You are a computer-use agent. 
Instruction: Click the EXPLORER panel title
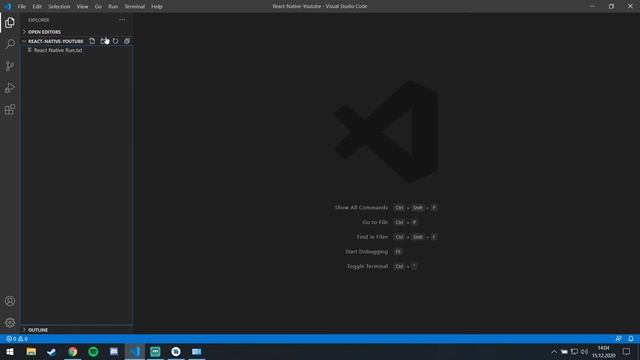point(39,20)
